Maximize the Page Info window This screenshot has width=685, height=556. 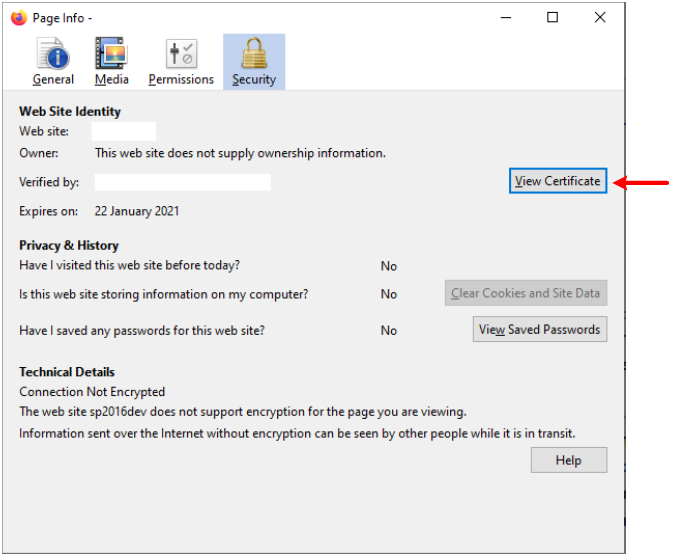552,17
